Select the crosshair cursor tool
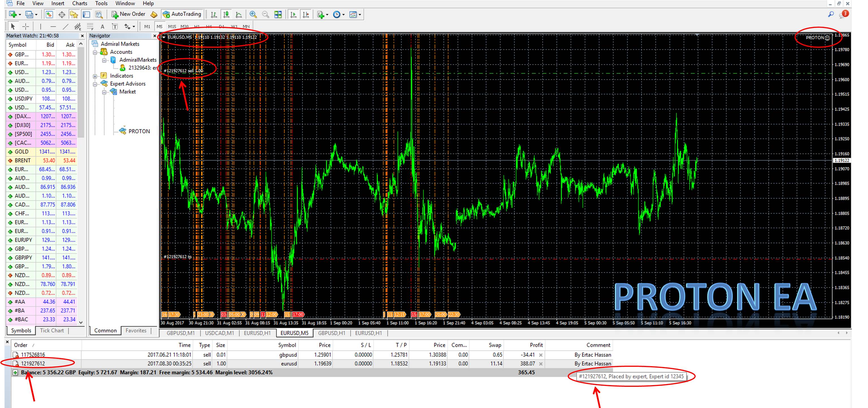868x408 pixels. [x=26, y=26]
